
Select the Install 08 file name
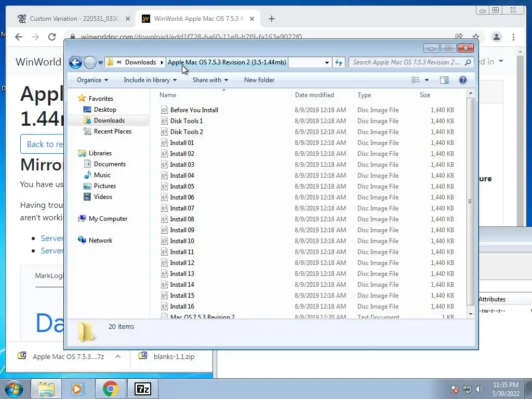pos(182,219)
